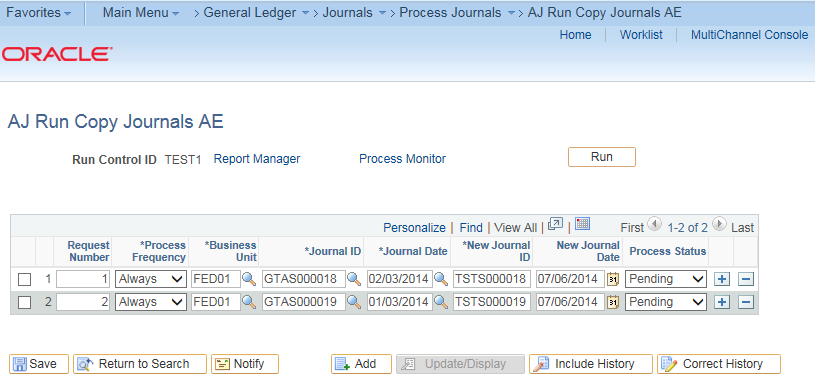
Task: Open grid in new window icon
Action: (x=556, y=224)
